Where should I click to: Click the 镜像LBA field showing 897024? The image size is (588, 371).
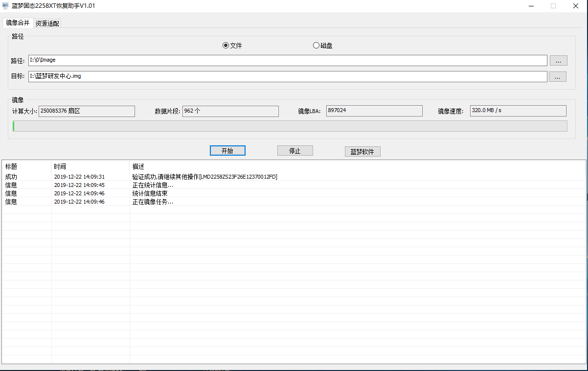click(x=374, y=111)
